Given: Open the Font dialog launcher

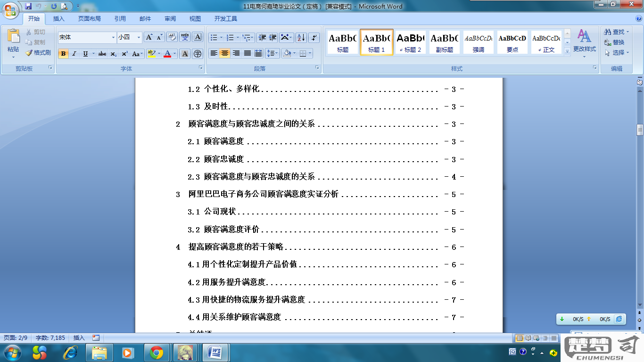Looking at the screenshot, I should (201, 68).
